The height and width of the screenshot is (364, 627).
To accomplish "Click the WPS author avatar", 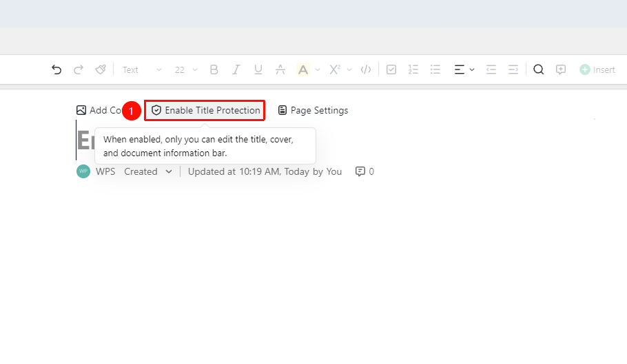I will (83, 171).
